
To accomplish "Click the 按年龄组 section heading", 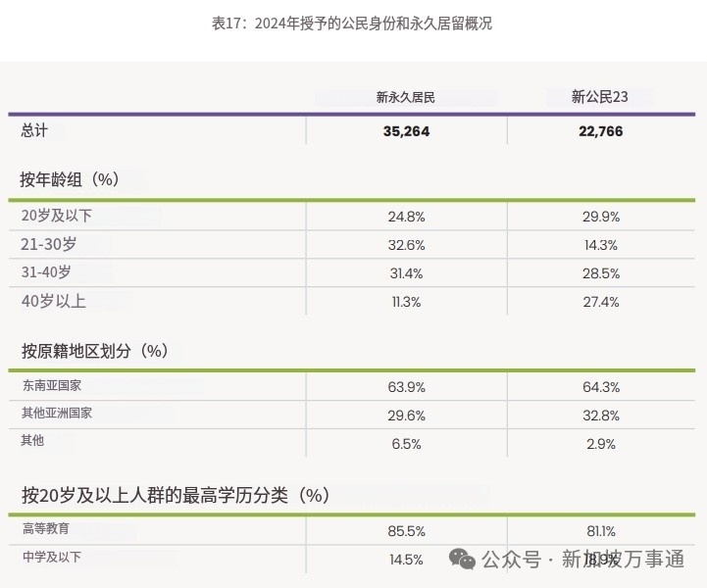I will click(70, 179).
